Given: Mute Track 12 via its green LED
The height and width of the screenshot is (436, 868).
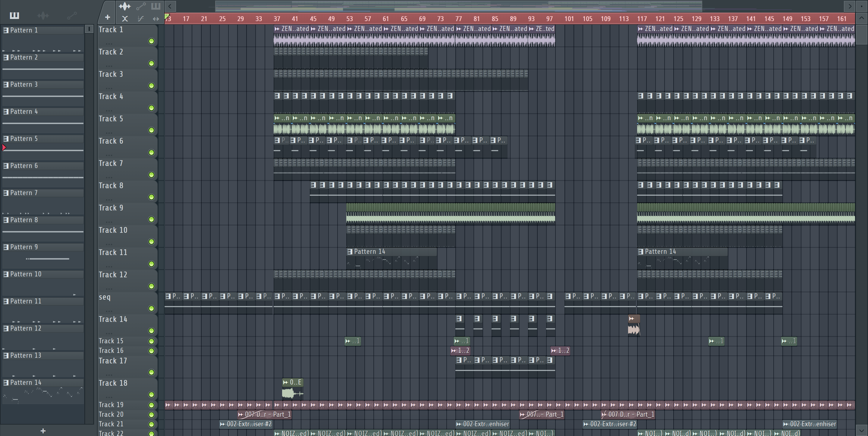Looking at the screenshot, I should pyautogui.click(x=151, y=286).
